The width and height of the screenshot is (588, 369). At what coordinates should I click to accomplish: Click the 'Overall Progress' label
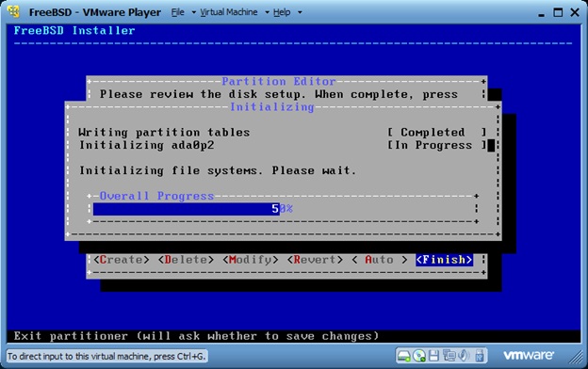click(156, 196)
